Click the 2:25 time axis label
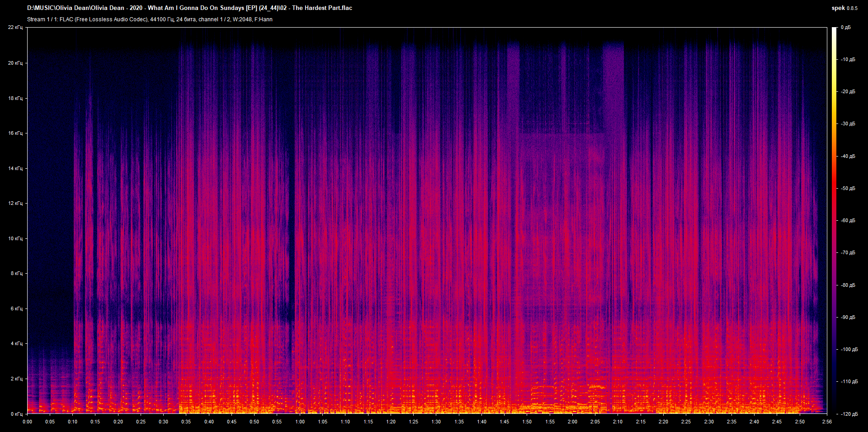The height and width of the screenshot is (432, 868). 686,422
